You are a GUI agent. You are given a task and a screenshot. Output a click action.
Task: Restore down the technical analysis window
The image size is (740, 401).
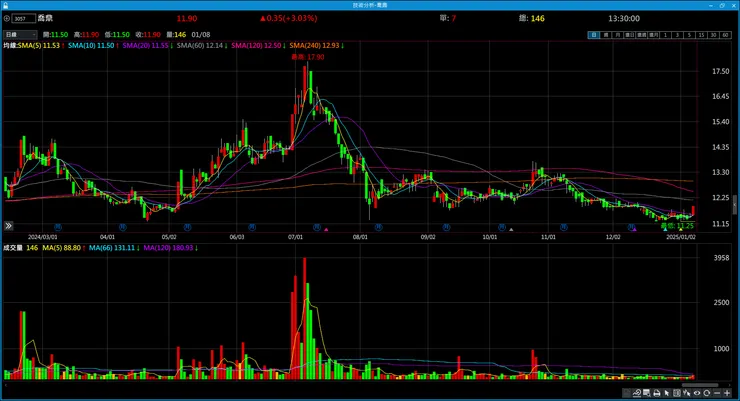coord(722,5)
